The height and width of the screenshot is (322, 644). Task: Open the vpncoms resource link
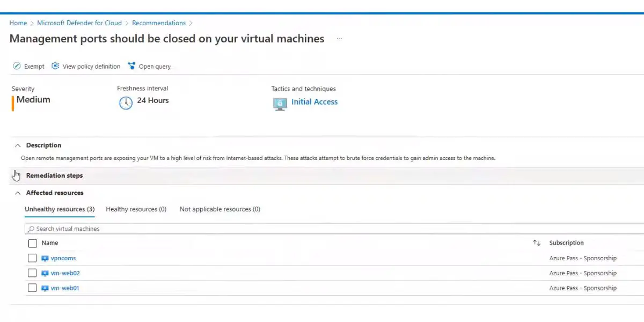[x=63, y=258]
